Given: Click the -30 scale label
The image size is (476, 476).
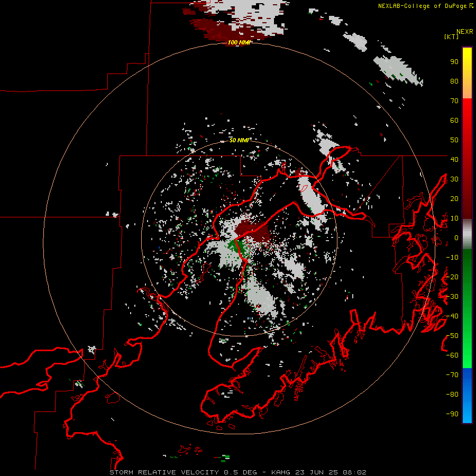Looking at the screenshot, I should coord(452,297).
